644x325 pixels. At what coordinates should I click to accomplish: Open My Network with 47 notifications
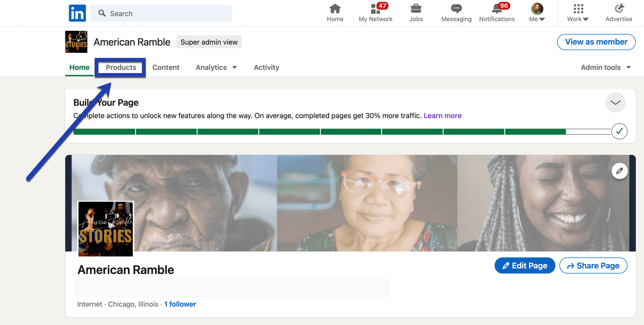point(375,13)
